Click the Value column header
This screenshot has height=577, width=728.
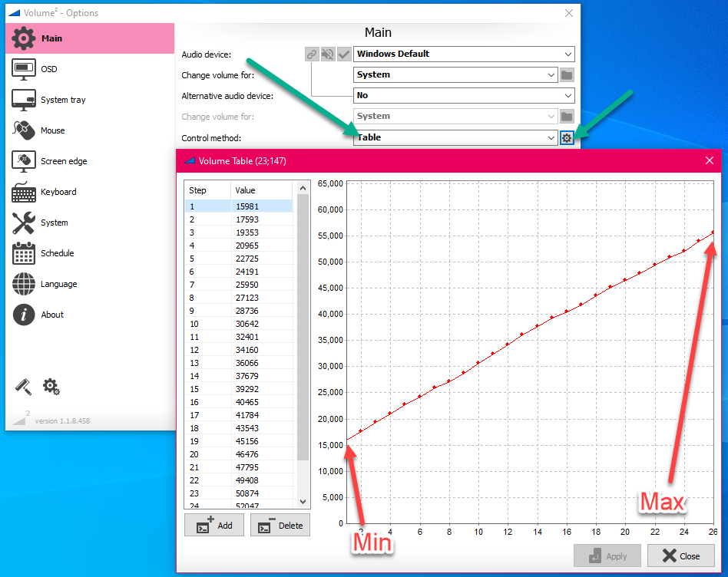click(x=261, y=190)
